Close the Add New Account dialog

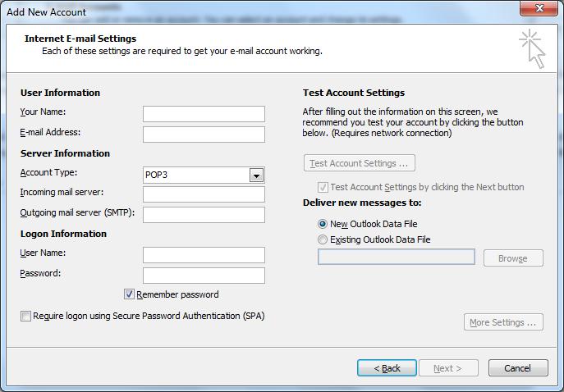tap(539, 9)
